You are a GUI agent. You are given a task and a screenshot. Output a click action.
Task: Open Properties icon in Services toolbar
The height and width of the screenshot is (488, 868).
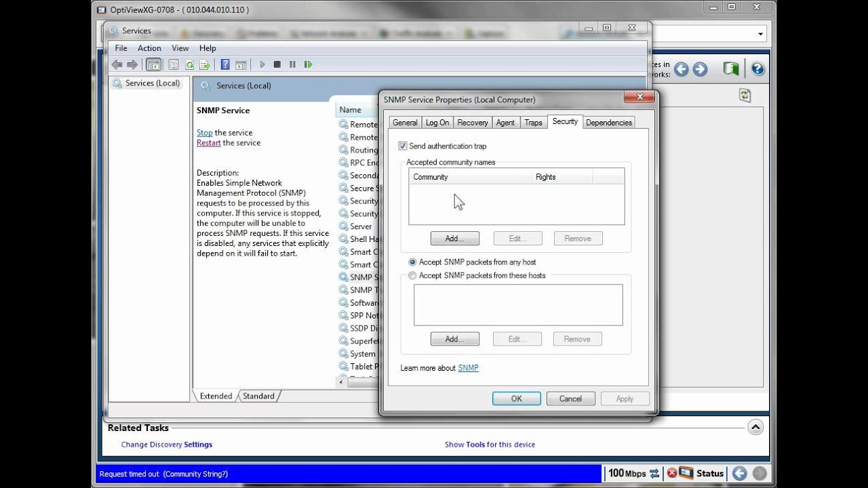[174, 64]
